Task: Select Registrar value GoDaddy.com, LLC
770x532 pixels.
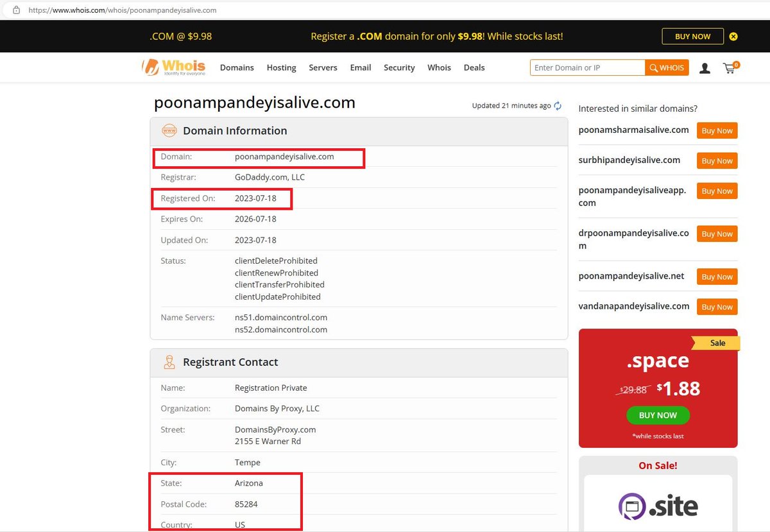Action: coord(270,177)
